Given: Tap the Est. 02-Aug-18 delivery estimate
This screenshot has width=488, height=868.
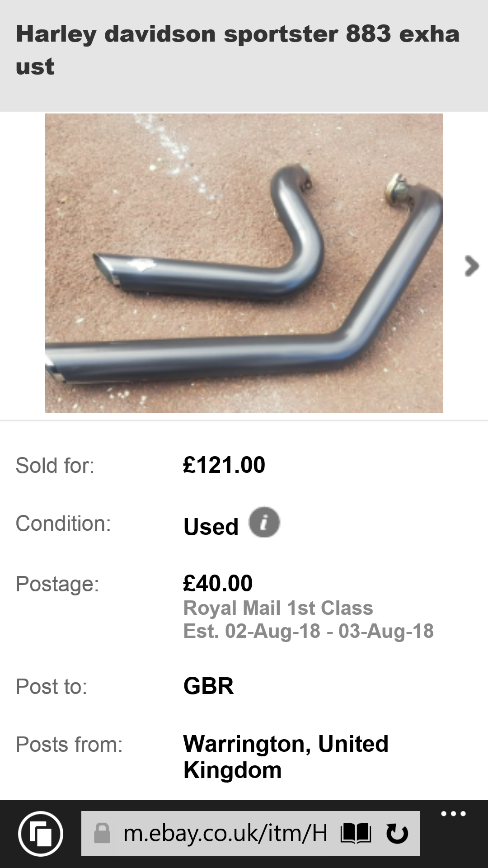Looking at the screenshot, I should tap(309, 631).
